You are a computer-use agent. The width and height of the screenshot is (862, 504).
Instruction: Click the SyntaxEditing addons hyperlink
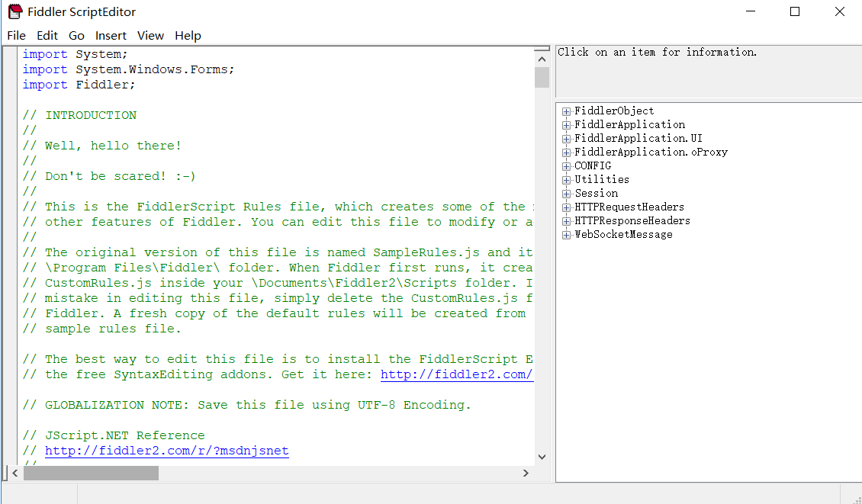456,374
